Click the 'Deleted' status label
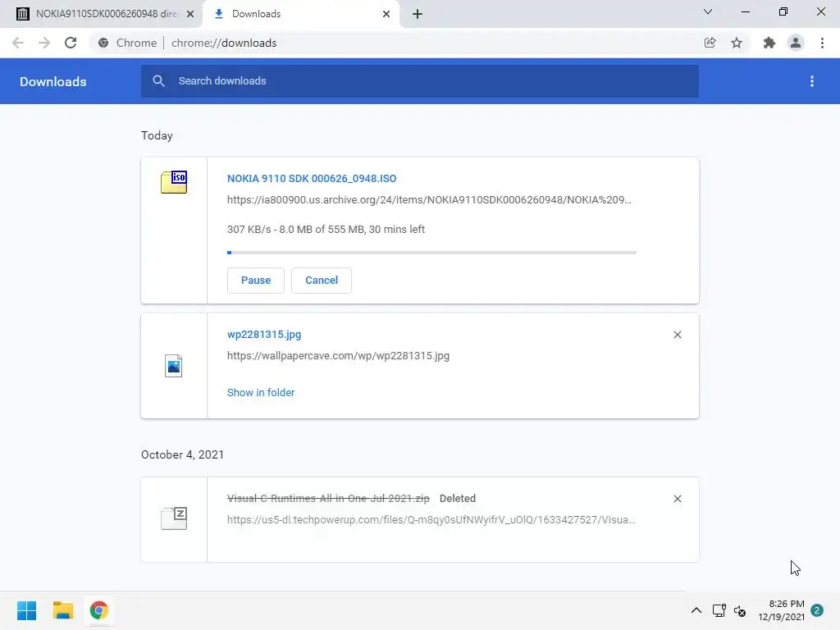 click(458, 498)
